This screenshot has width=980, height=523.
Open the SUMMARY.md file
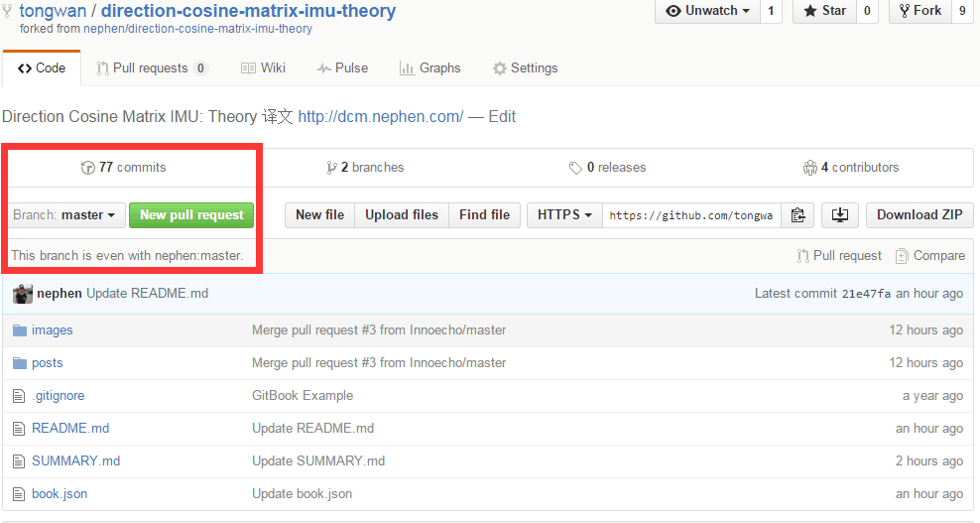(75, 461)
